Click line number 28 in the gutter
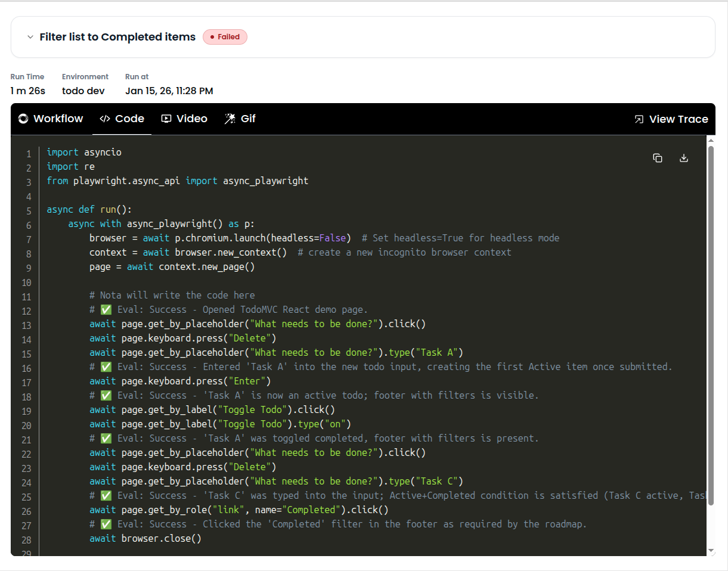 pos(26,539)
